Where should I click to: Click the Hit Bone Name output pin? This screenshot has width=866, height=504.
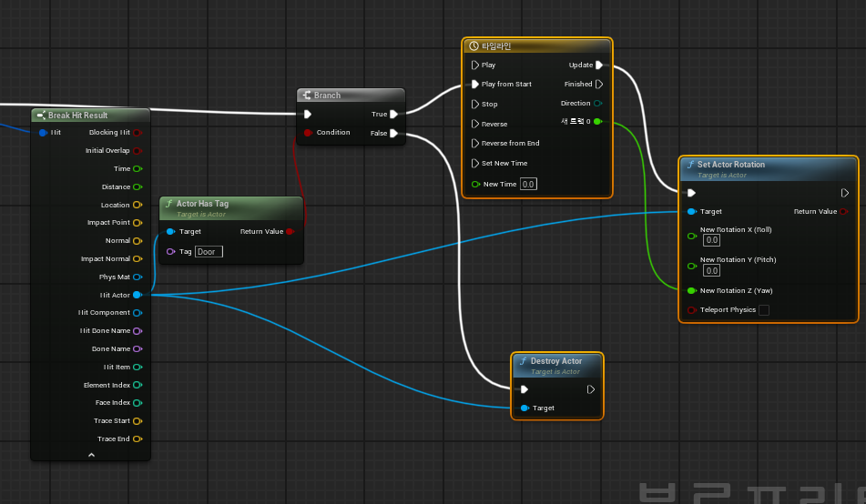pyautogui.click(x=138, y=330)
